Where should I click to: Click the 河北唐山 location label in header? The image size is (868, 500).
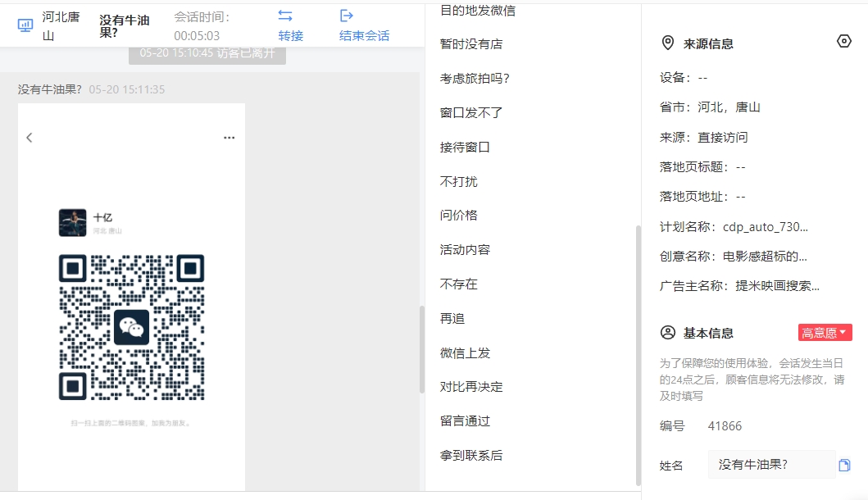coord(61,26)
